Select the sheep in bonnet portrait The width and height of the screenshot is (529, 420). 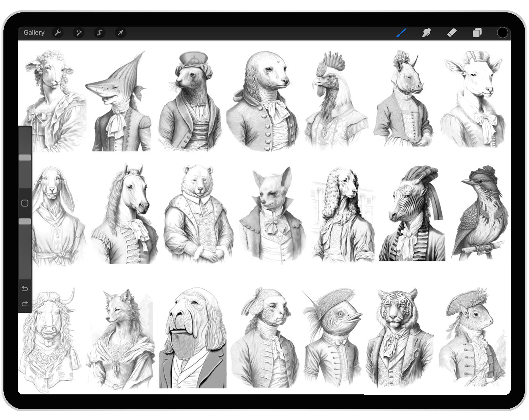52,100
